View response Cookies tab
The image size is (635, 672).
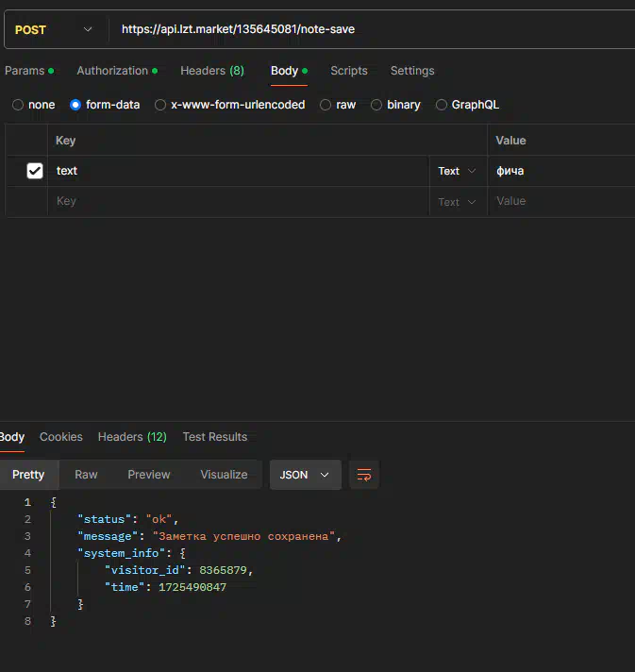61,437
